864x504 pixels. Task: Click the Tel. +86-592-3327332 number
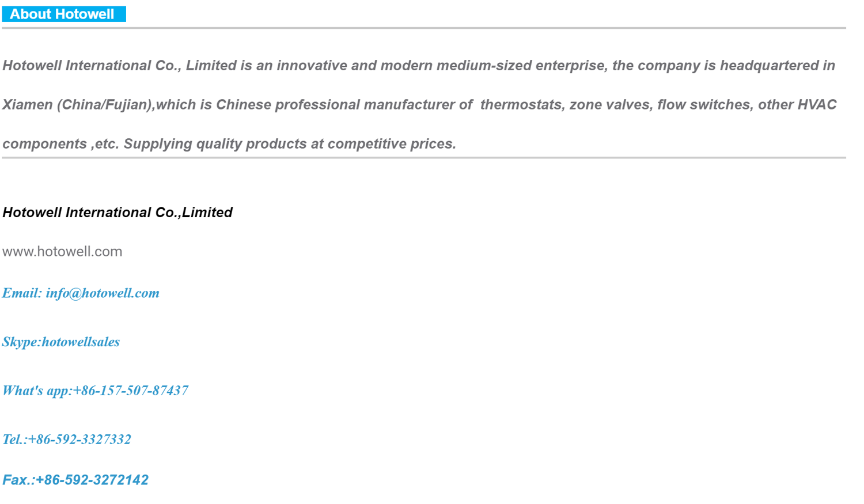pyautogui.click(x=79, y=439)
